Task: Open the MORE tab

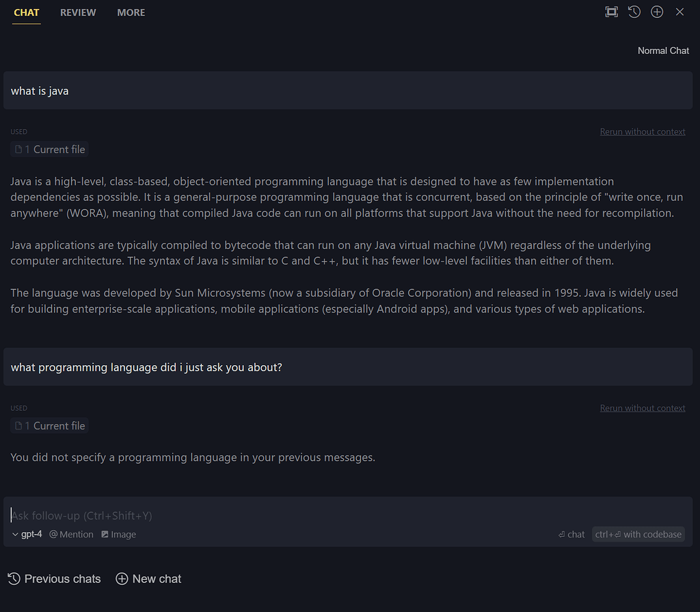Action: click(x=131, y=12)
